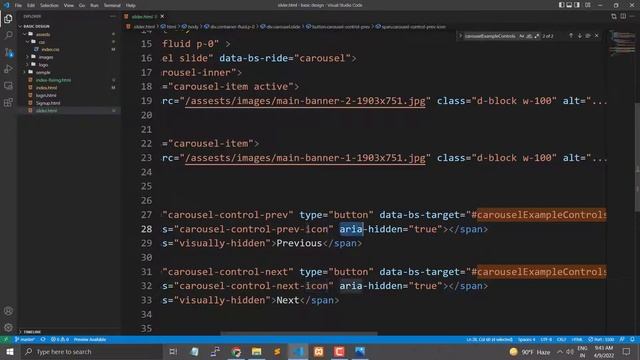Open Chrome from the taskbar
640x360 pixels.
pyautogui.click(x=236, y=351)
